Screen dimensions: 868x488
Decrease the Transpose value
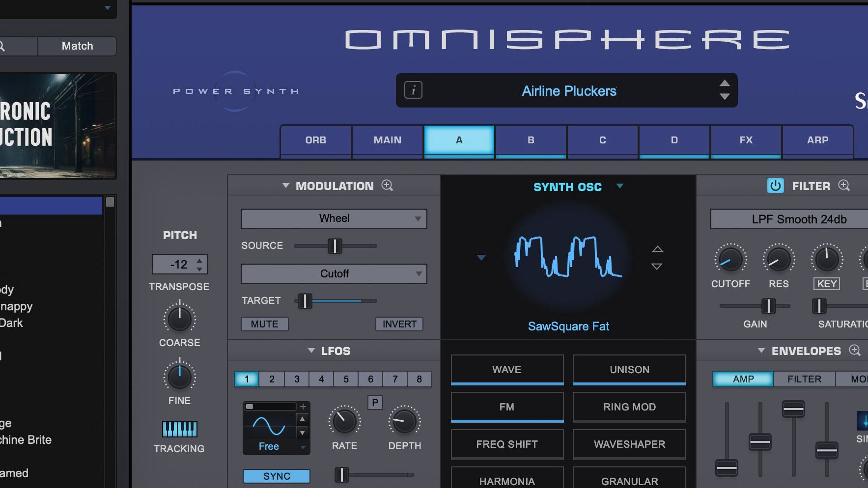[x=199, y=269]
